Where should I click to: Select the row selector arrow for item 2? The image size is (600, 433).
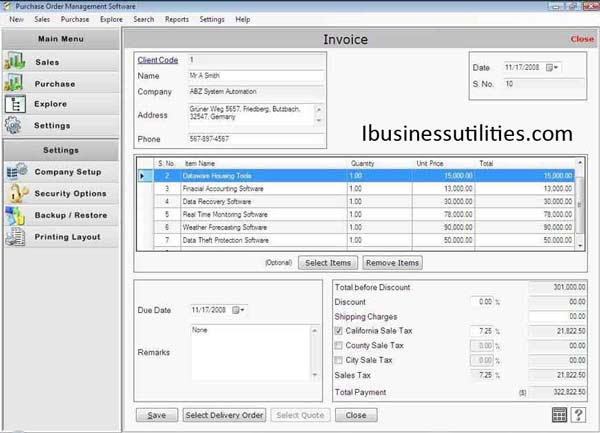[145, 176]
